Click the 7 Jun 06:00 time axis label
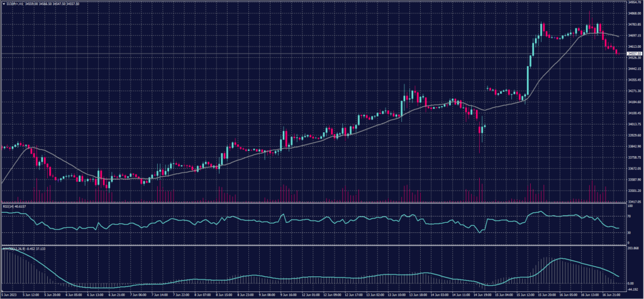The width and height of the screenshot is (644, 299). click(140, 293)
